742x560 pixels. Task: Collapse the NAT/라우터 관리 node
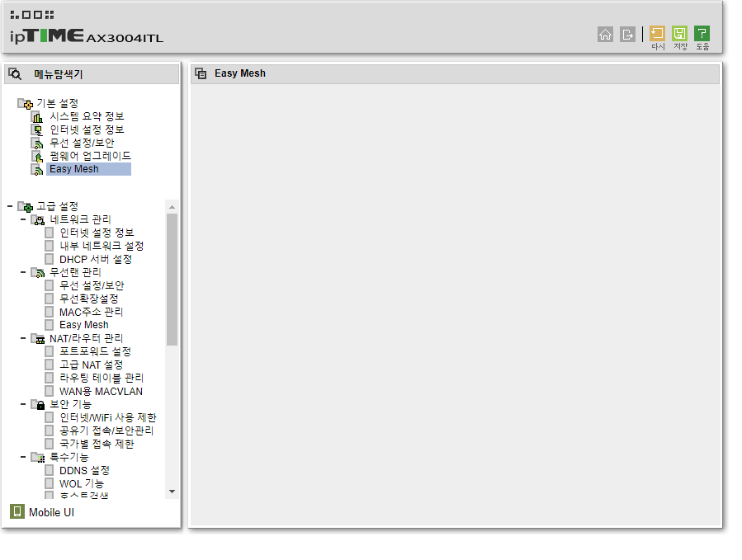click(x=23, y=338)
